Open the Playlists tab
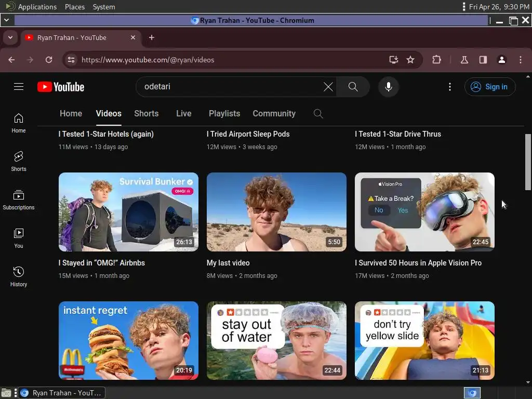 [224, 114]
